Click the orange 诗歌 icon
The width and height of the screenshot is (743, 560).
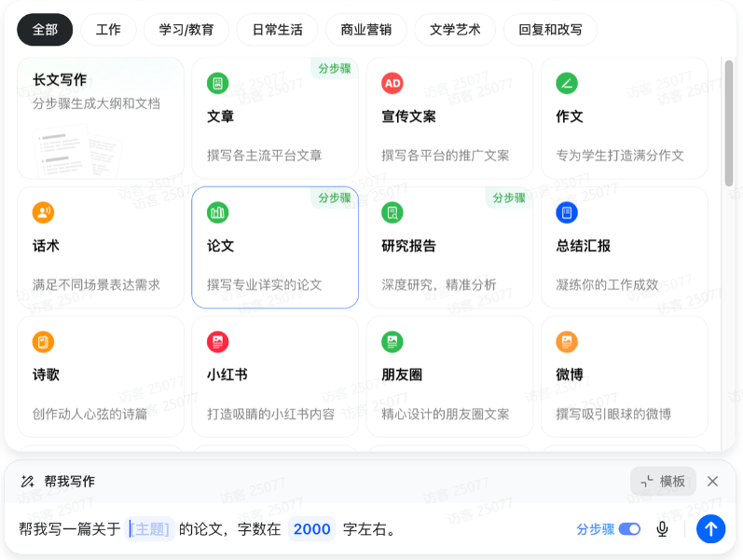[43, 342]
